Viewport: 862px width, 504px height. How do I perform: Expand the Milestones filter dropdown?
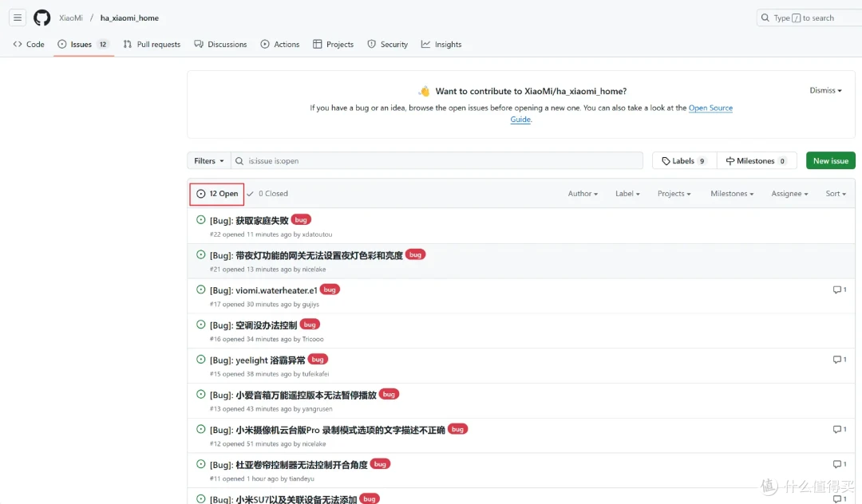(x=732, y=193)
